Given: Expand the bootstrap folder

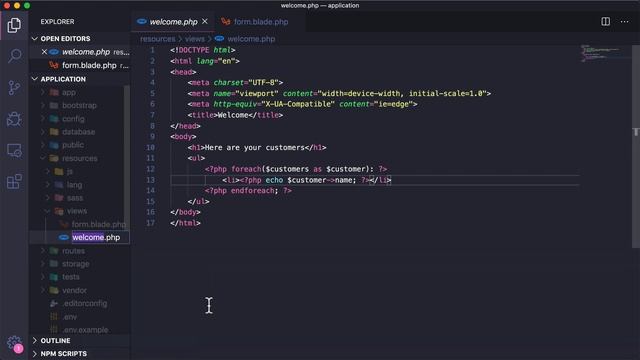Looking at the screenshot, I should (77, 105).
